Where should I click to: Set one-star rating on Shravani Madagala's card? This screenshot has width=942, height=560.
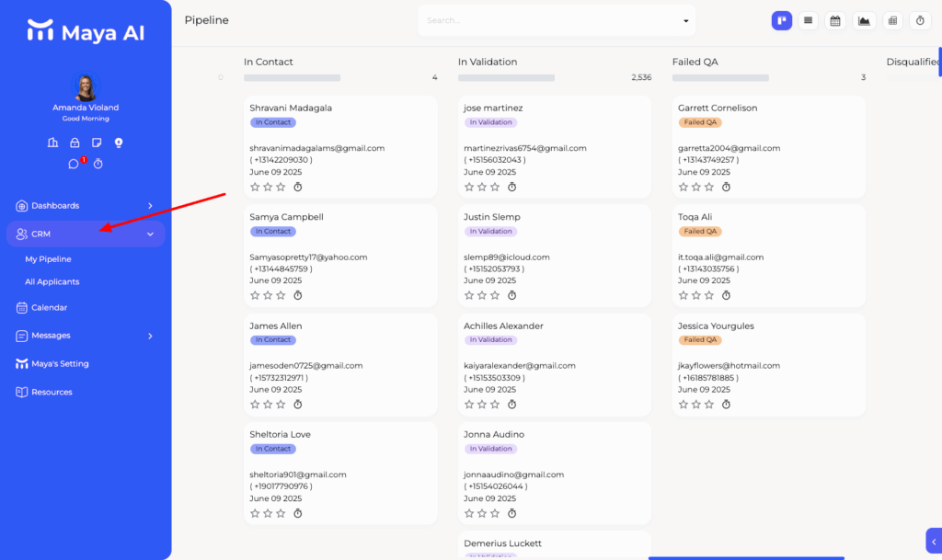255,188
